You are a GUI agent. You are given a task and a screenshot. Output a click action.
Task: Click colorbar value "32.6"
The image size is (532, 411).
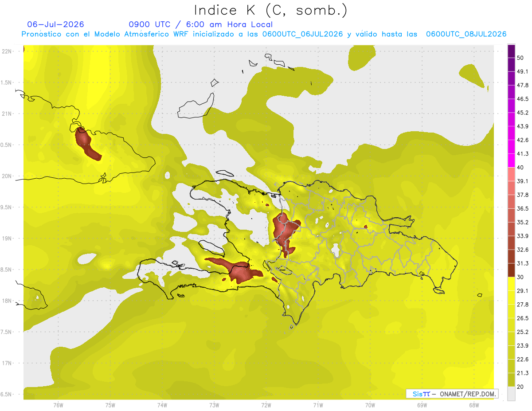coord(523,250)
